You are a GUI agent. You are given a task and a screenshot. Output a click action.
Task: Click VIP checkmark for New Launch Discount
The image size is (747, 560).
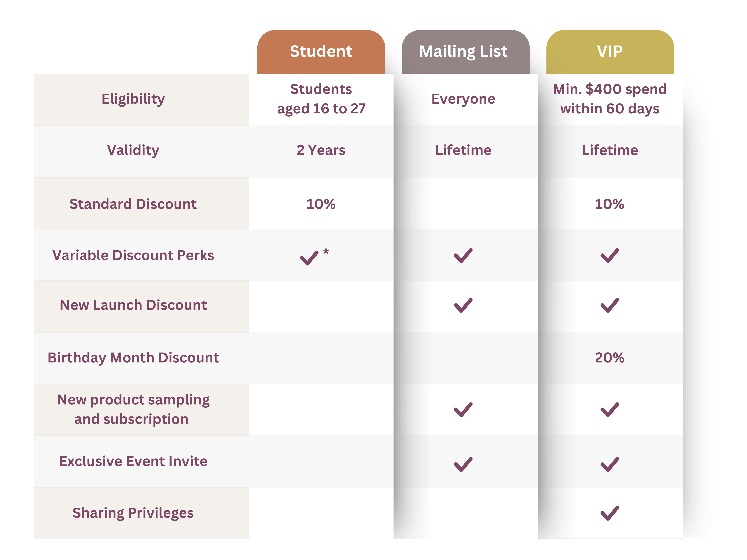pos(610,305)
